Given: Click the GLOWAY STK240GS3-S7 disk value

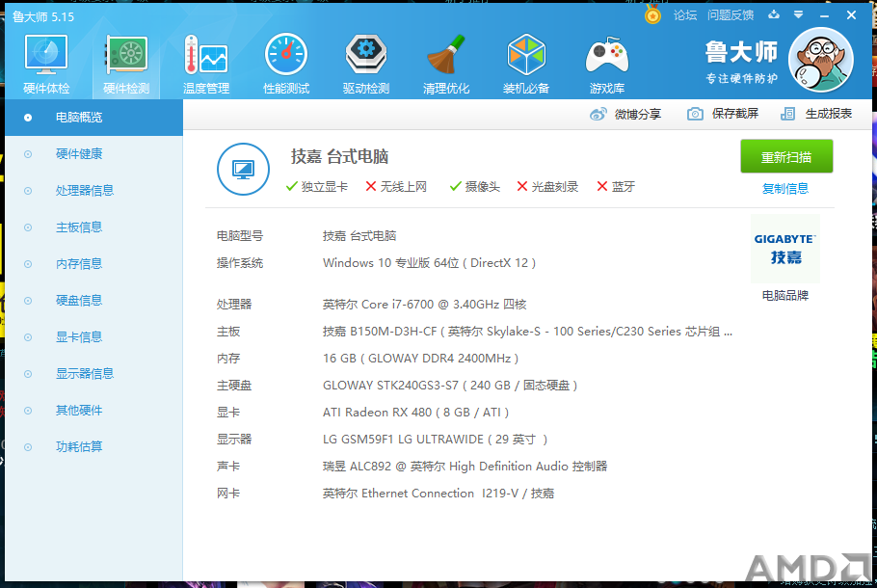Looking at the screenshot, I should point(450,386).
